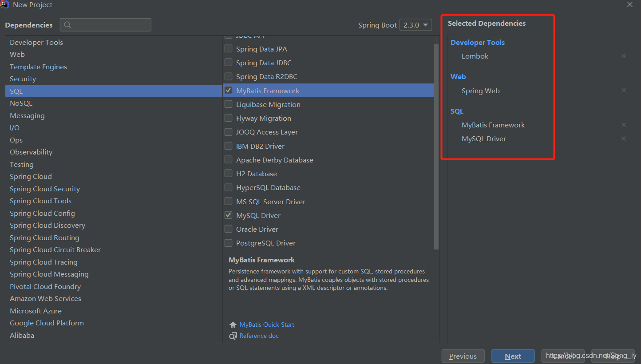Viewport: 641px width, 364px height.
Task: Click the search magnifier icon in Dependencies field
Action: click(x=67, y=25)
